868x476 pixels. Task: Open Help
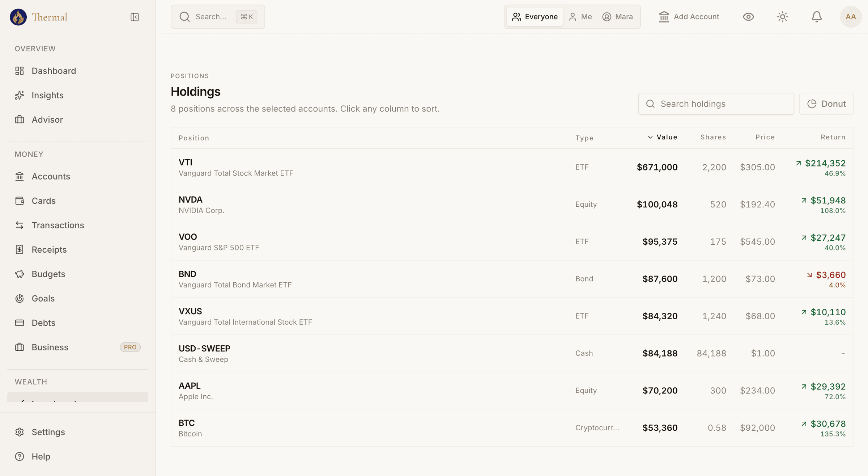tap(78, 456)
